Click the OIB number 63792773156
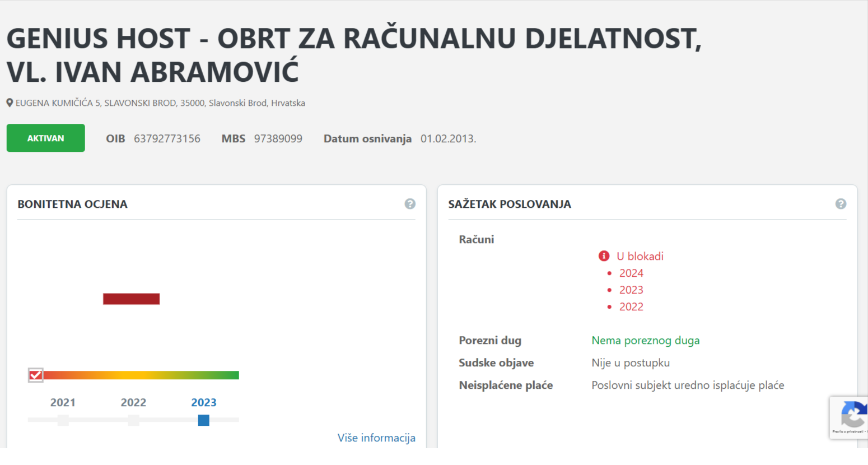This screenshot has width=868, height=465. pos(167,138)
